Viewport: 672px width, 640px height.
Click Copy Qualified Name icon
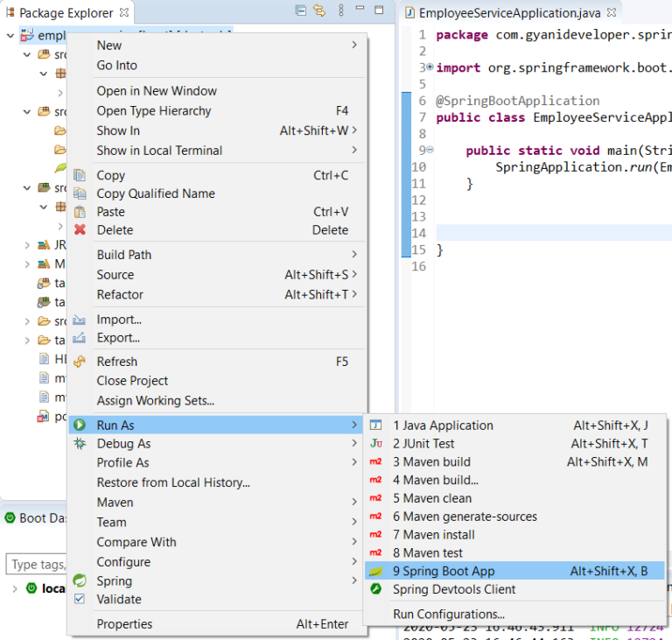click(x=80, y=193)
